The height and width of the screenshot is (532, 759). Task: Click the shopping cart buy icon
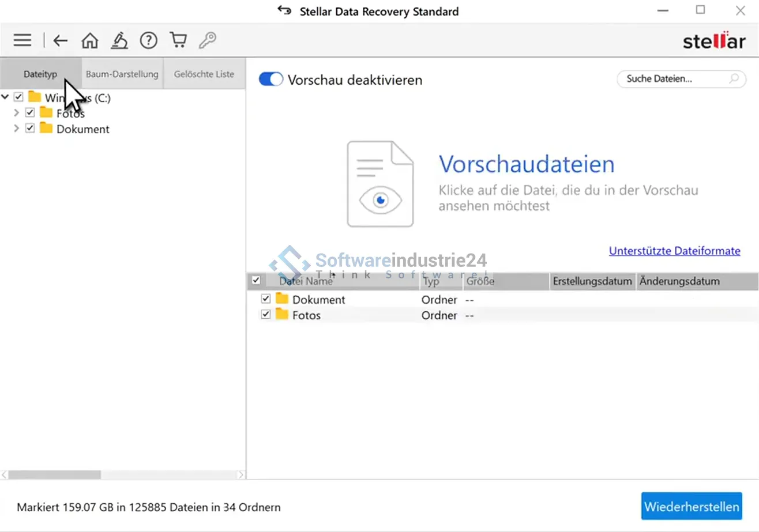(178, 40)
